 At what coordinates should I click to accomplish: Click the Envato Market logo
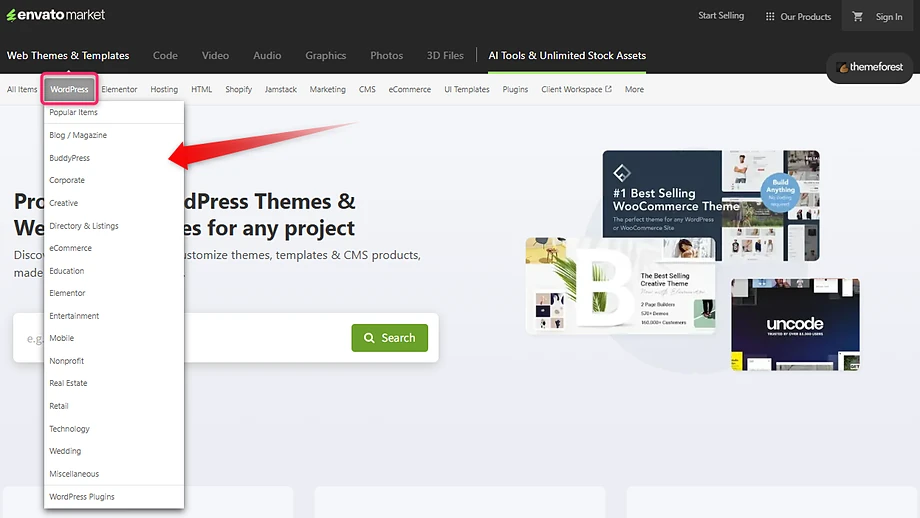(x=56, y=15)
